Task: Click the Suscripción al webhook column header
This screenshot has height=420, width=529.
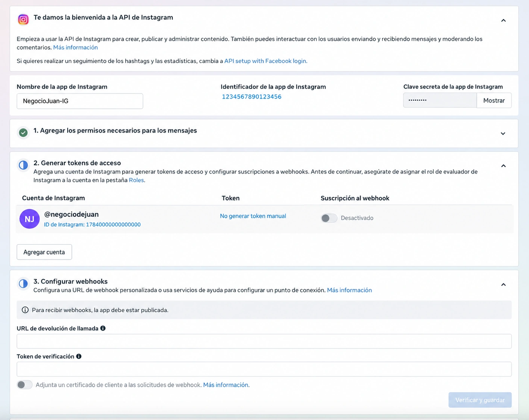Action: point(355,198)
